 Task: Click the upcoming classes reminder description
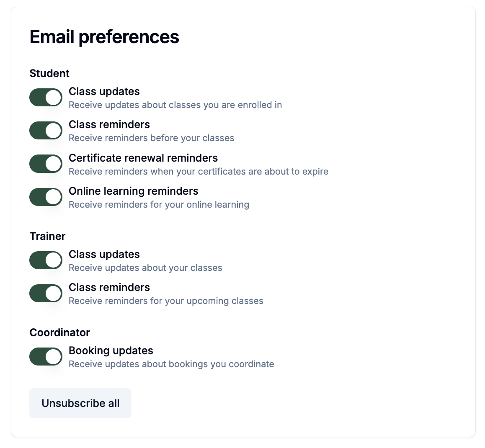[x=166, y=301]
